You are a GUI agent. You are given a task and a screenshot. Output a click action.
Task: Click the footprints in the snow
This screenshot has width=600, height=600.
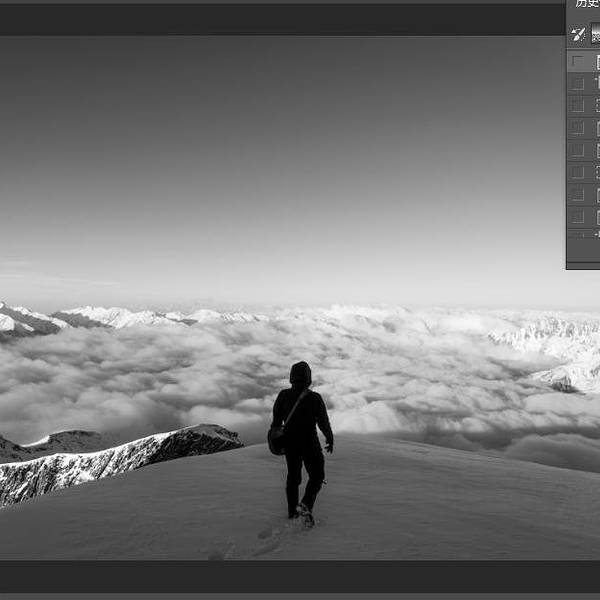[268, 535]
